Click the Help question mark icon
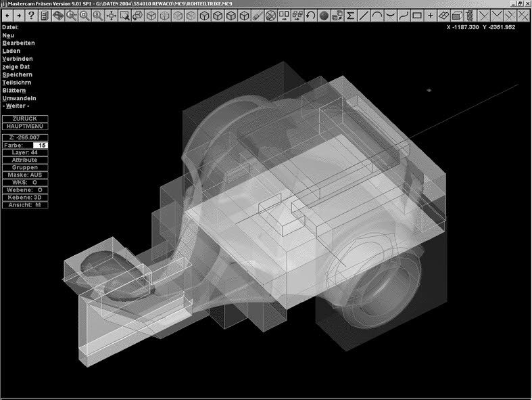This screenshot has width=532, height=400. [x=32, y=15]
